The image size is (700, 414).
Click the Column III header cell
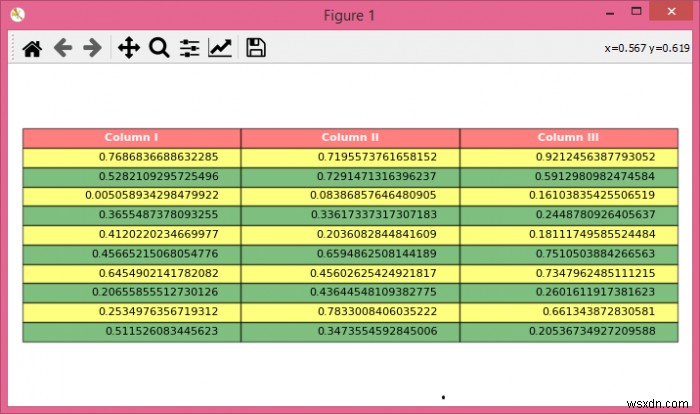(569, 138)
